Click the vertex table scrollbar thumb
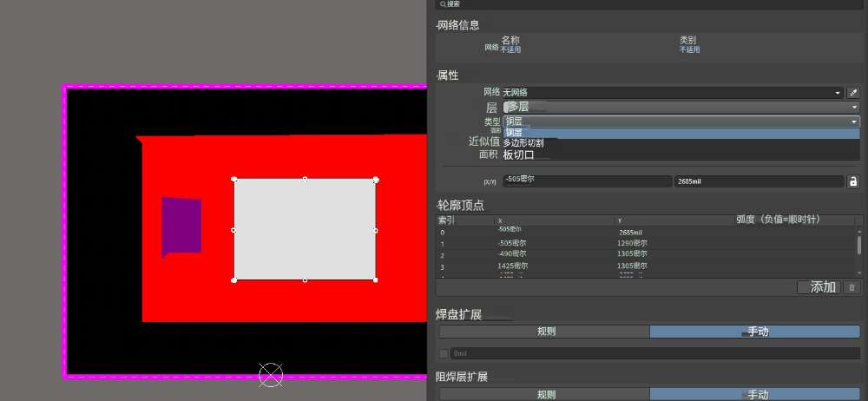The width and height of the screenshot is (868, 401). [859, 244]
